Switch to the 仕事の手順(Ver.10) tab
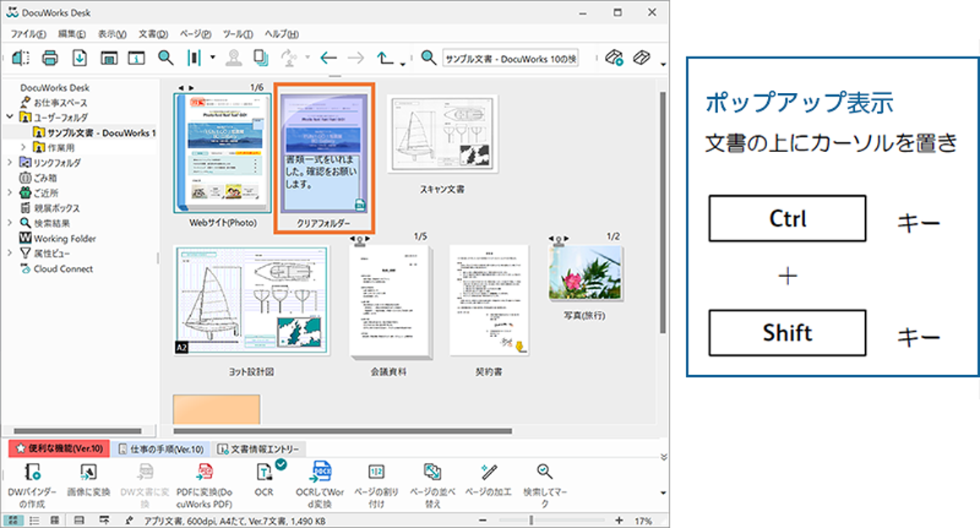Screen dimensions: 980x528 point(161,449)
